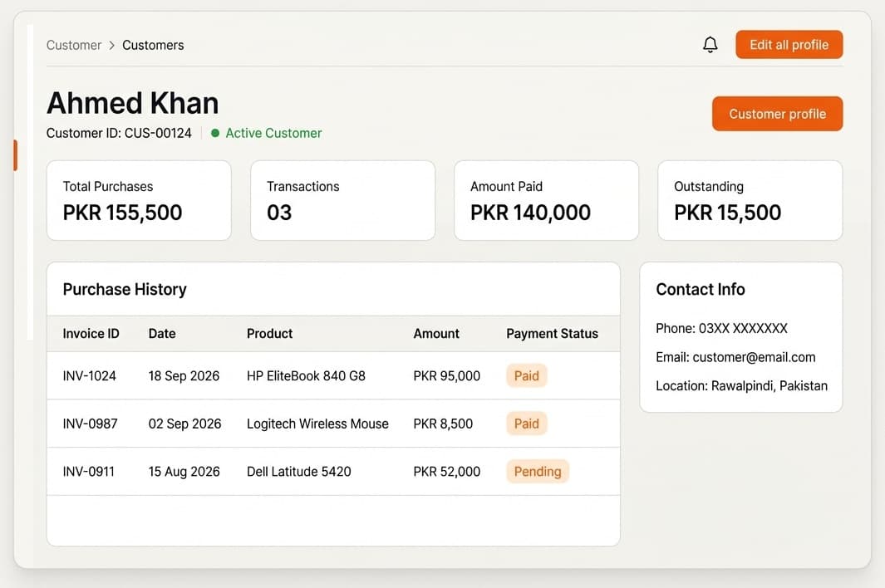This screenshot has width=885, height=588.
Task: Select the PKR 140,000 value
Action: point(530,213)
